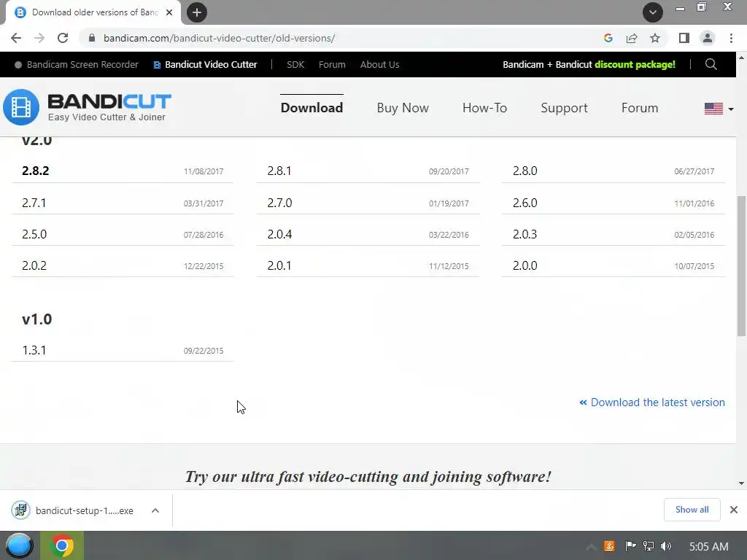Open the Action Center flag icon
Image resolution: width=747 pixels, height=560 pixels.
630,546
